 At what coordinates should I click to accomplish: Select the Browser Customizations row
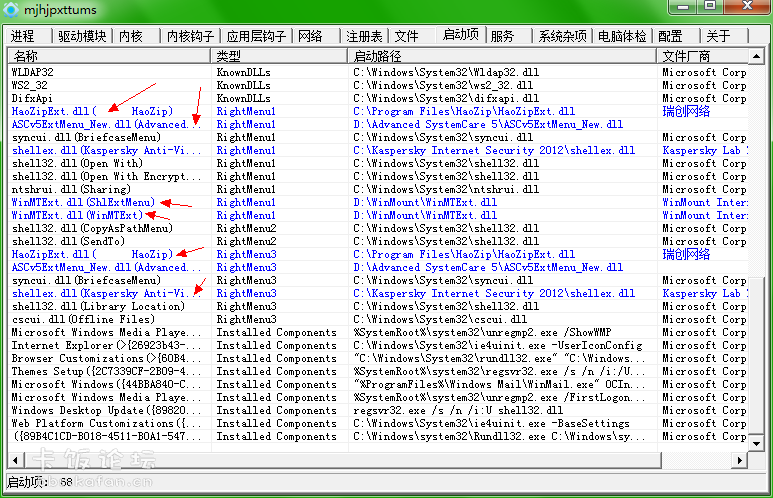point(378,358)
